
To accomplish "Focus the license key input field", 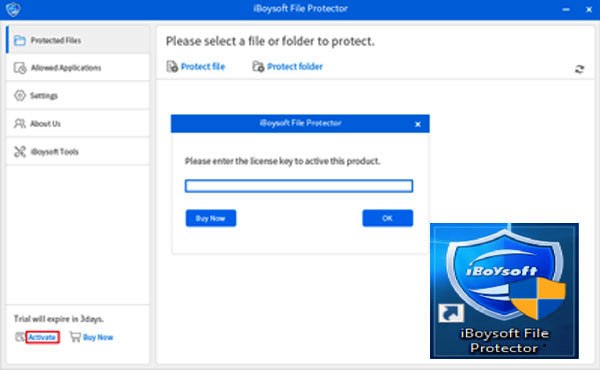I will pos(299,186).
